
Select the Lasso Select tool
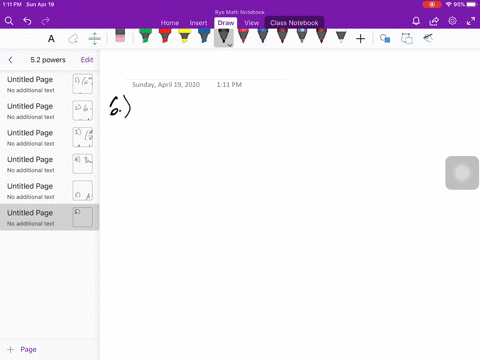coord(73,39)
